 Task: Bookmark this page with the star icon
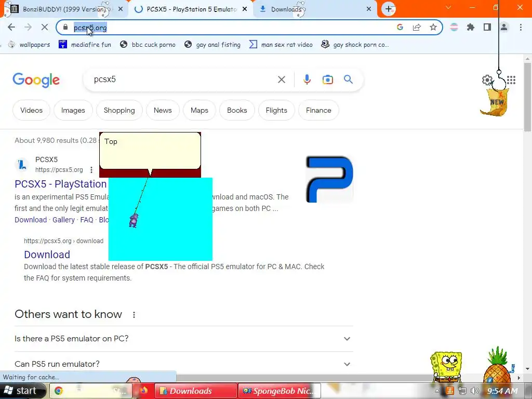pos(433,27)
